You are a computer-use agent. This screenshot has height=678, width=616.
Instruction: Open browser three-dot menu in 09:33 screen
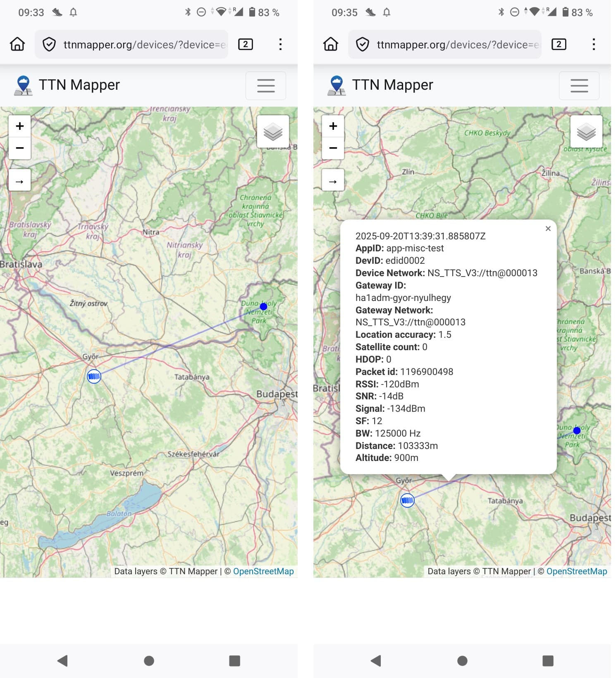click(280, 44)
